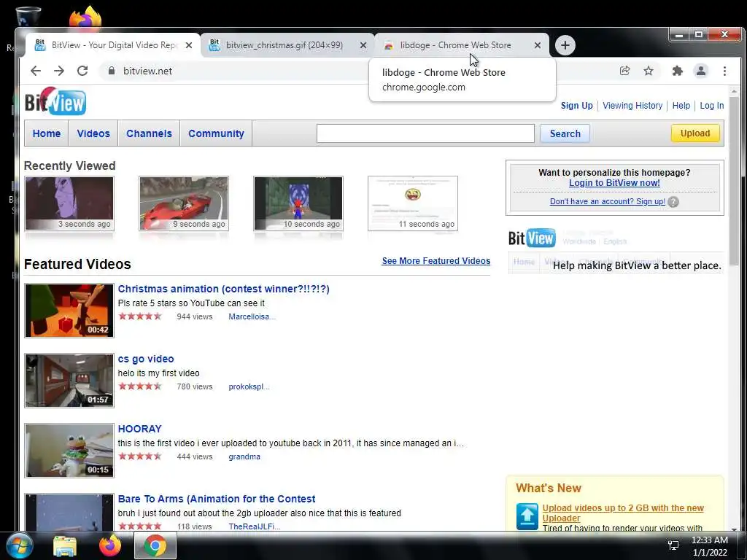Click the Chrome taskbar icon
The image size is (747, 560).
[x=155, y=545]
